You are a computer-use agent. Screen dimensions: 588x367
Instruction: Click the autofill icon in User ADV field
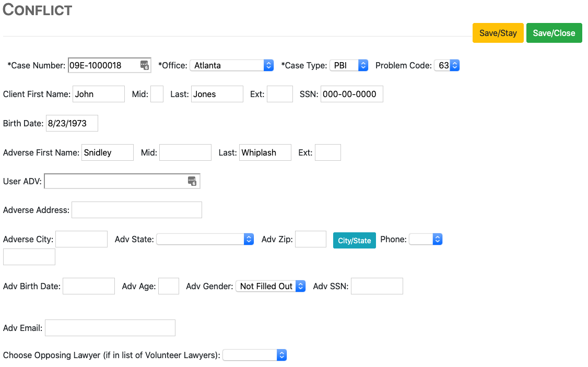click(x=192, y=181)
